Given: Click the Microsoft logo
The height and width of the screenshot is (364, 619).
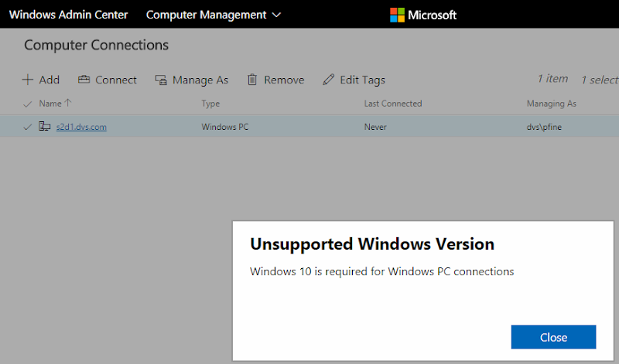Looking at the screenshot, I should click(397, 15).
